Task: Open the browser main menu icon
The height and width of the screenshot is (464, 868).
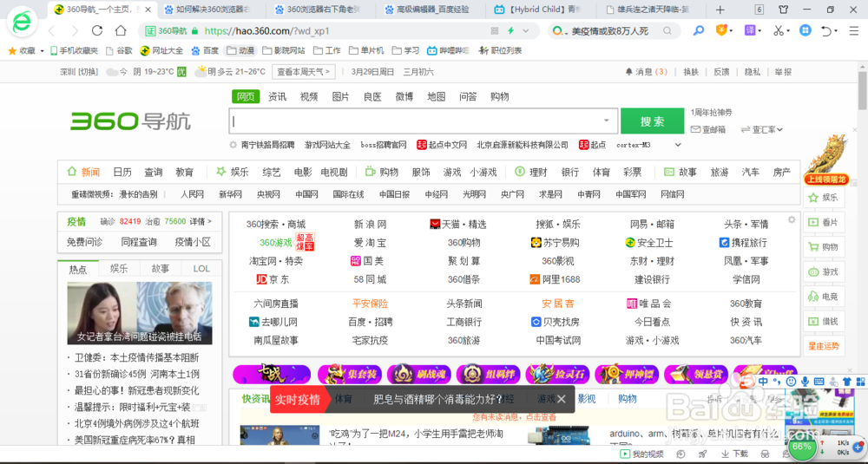Action: [853, 30]
